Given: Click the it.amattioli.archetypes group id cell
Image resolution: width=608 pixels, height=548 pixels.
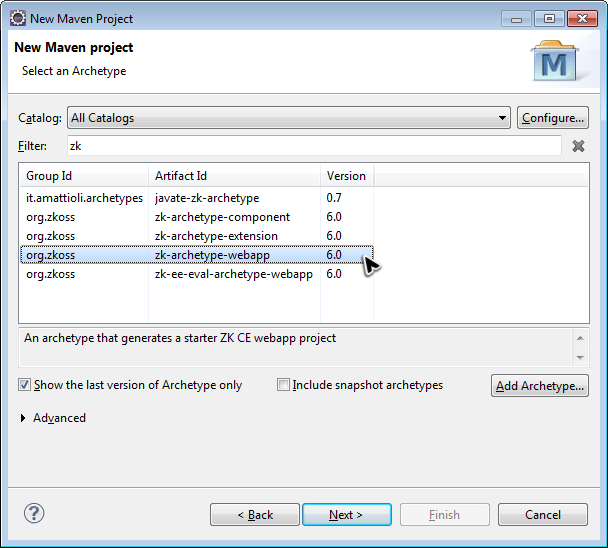Looking at the screenshot, I should [x=85, y=198].
